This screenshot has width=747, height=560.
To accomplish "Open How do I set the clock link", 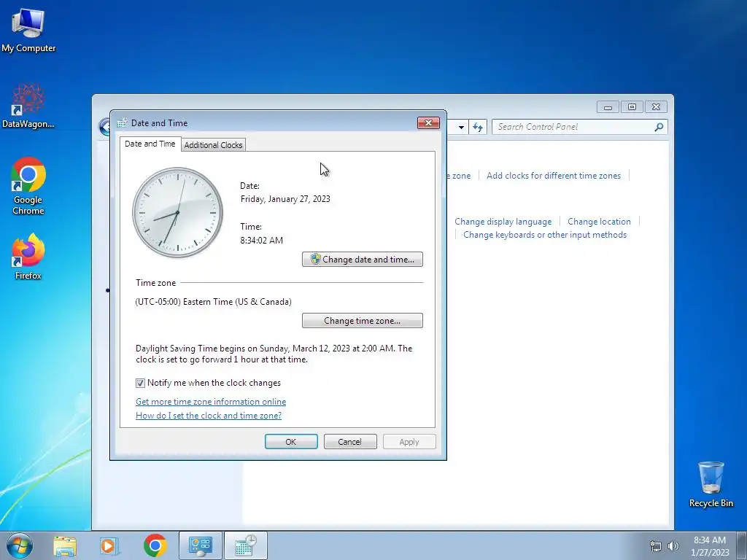I will (209, 415).
